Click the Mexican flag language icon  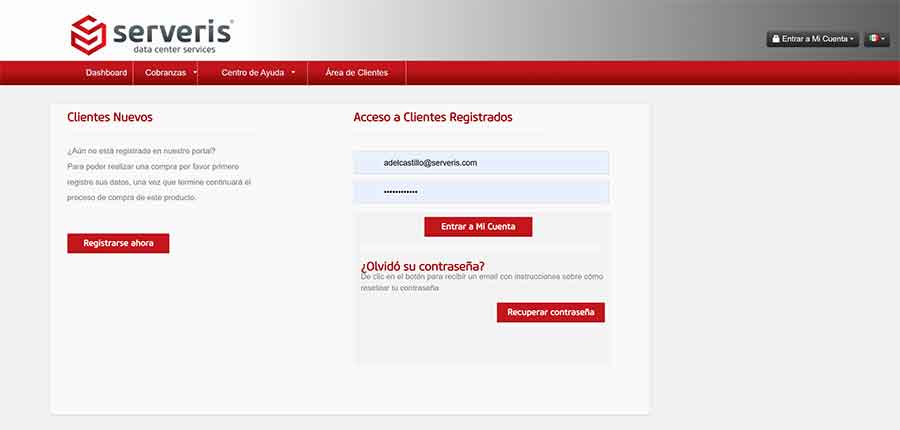[x=873, y=39]
